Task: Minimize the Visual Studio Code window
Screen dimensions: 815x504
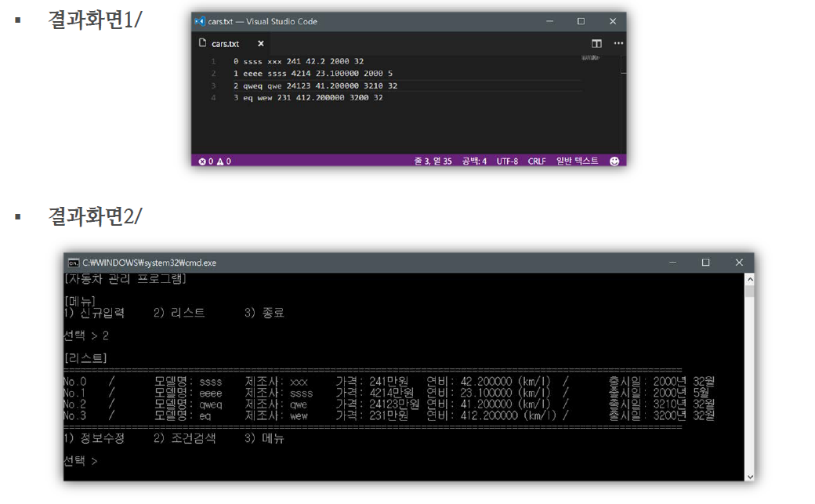Action: pos(550,21)
